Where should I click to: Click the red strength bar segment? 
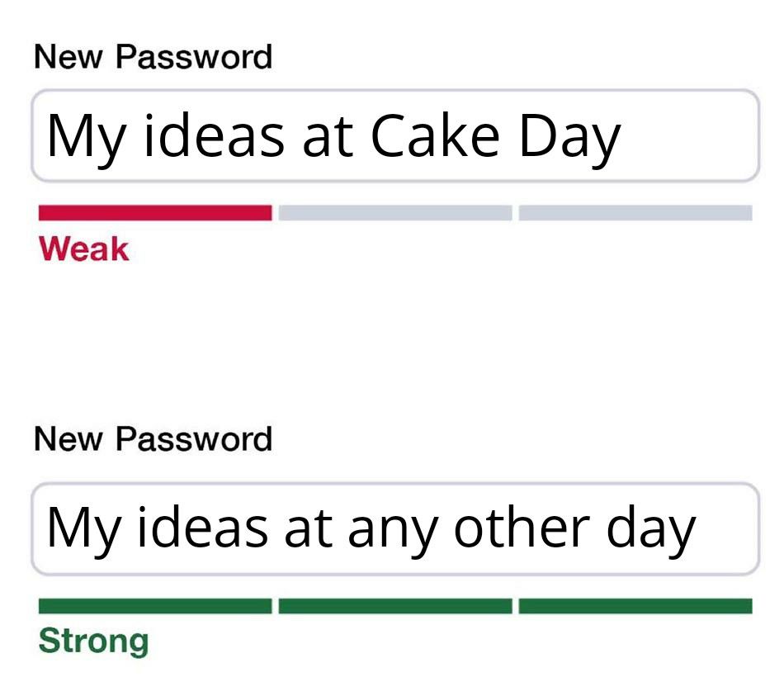[x=155, y=213]
